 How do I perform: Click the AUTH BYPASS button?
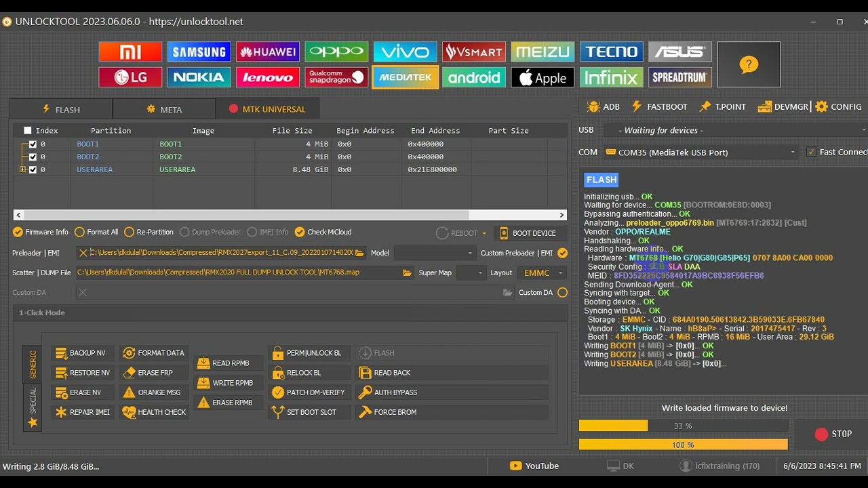[452, 392]
